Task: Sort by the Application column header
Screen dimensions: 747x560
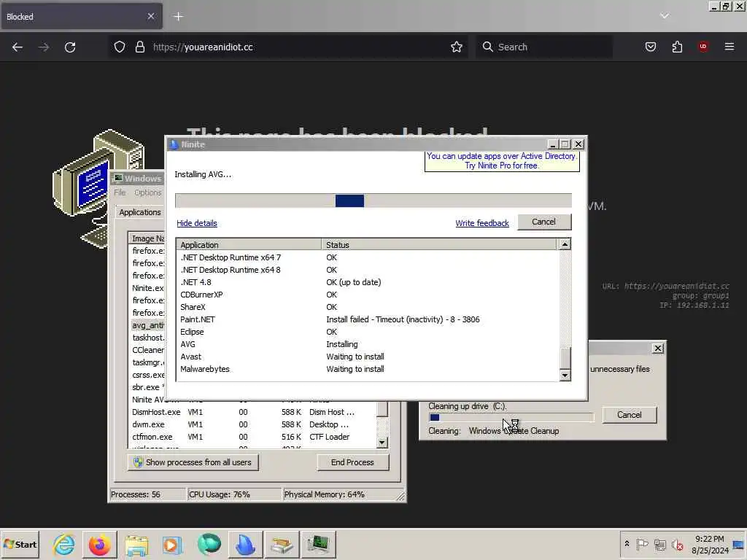Action: (x=249, y=245)
